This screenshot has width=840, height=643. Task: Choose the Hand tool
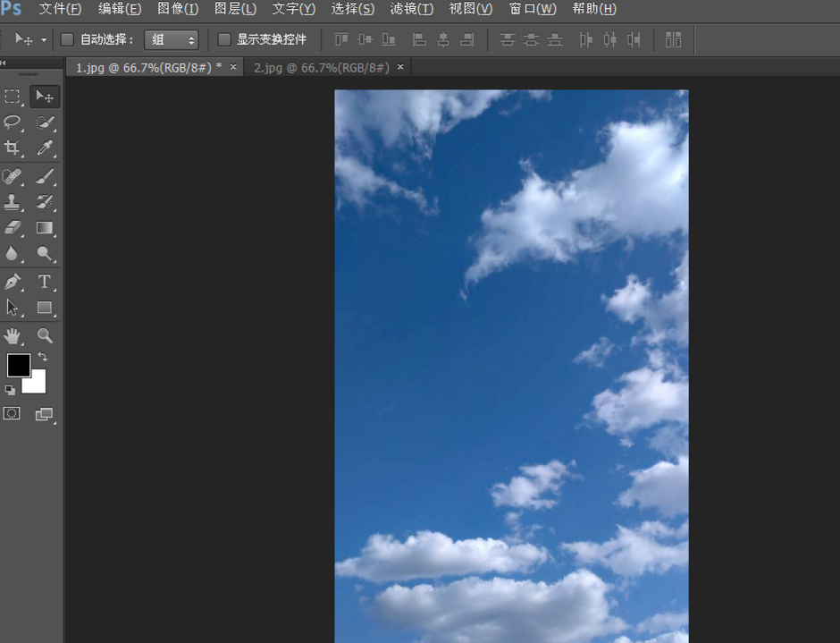pyautogui.click(x=13, y=336)
